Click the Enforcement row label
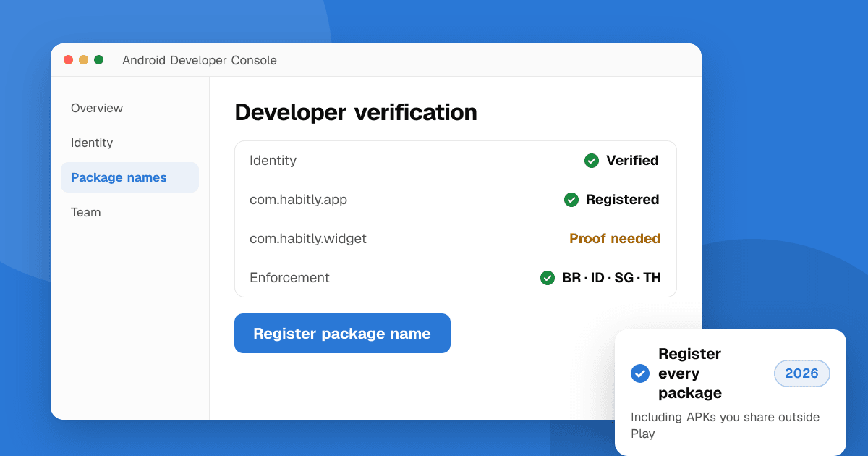Screen dimensions: 868x456 [x=289, y=278]
